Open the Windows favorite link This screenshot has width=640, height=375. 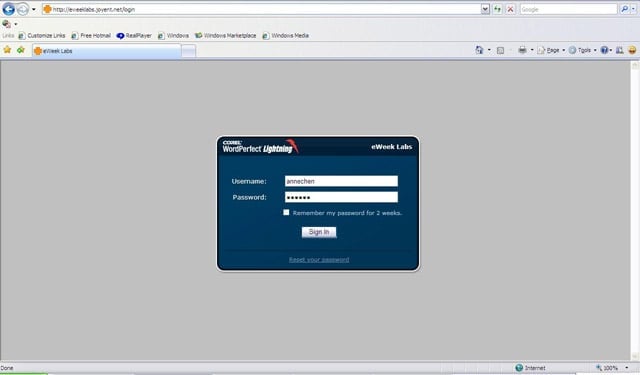[x=173, y=36]
